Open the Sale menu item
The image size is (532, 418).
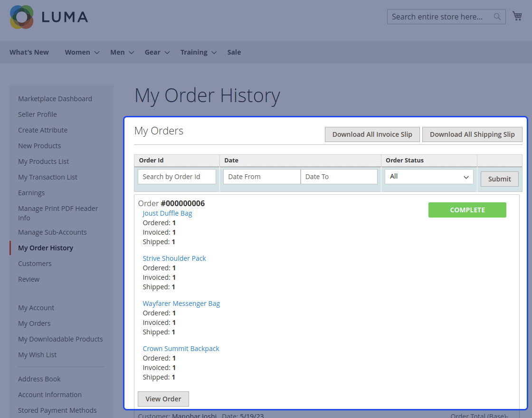click(234, 52)
